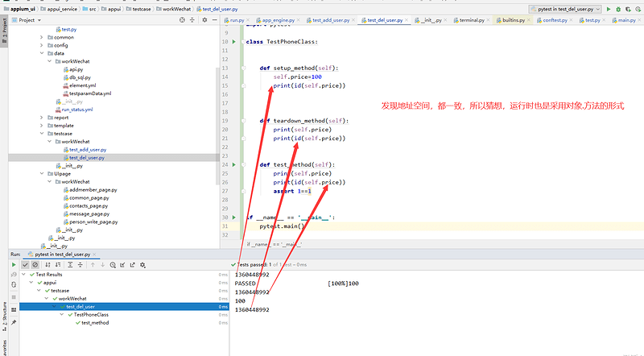Click the run gutter arrow beside if __name__ line
Screen dimensions: 644x356
point(233,217)
